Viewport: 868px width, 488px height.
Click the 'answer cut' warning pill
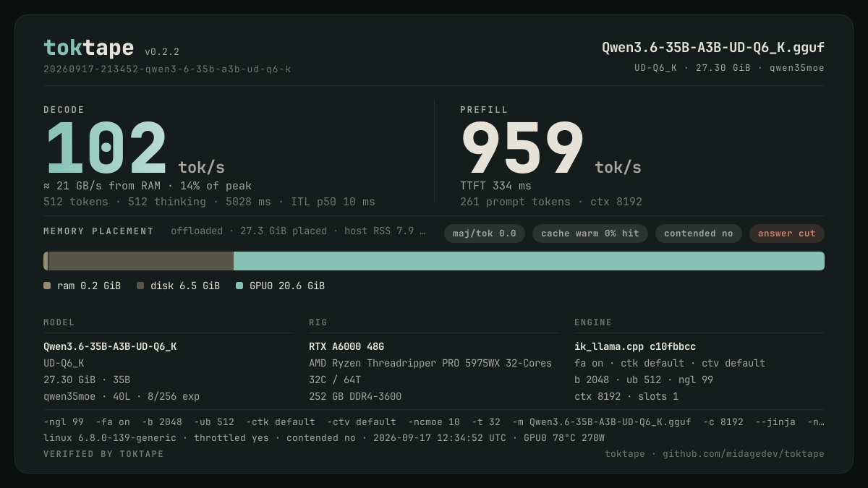coord(787,234)
